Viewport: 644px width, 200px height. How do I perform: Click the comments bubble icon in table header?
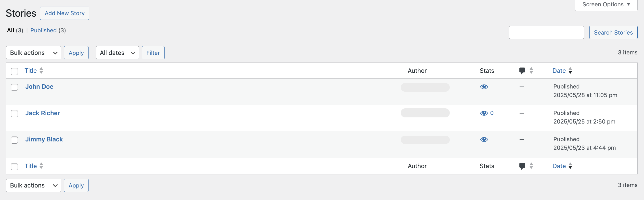tap(522, 71)
